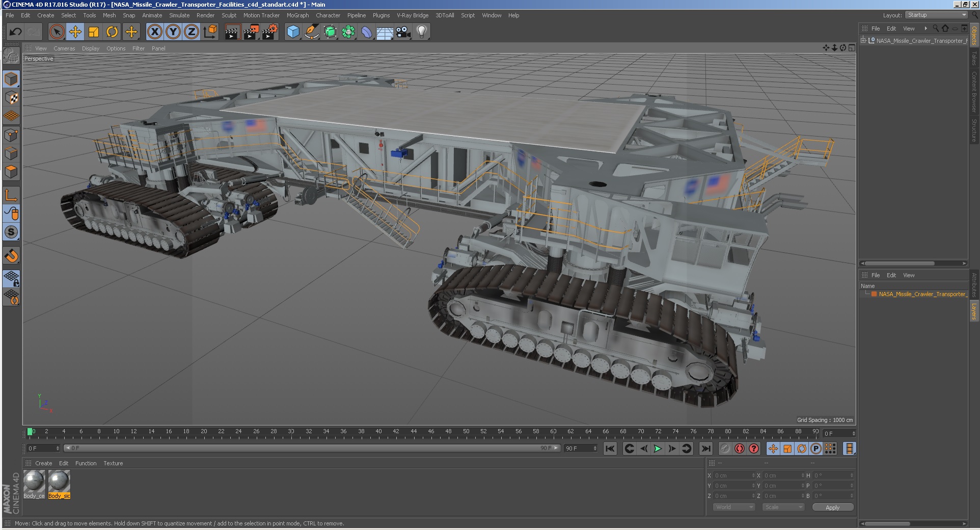
Task: Switch to Polygons mode
Action: pyautogui.click(x=11, y=172)
